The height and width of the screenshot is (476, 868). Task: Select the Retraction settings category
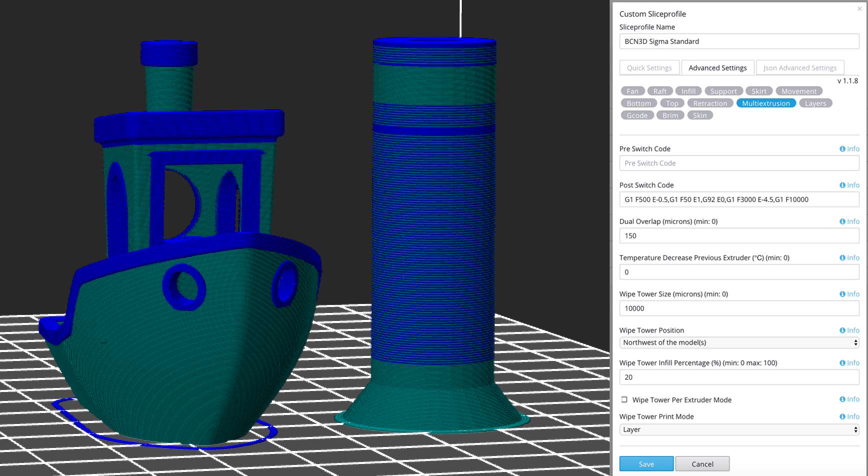coord(710,103)
